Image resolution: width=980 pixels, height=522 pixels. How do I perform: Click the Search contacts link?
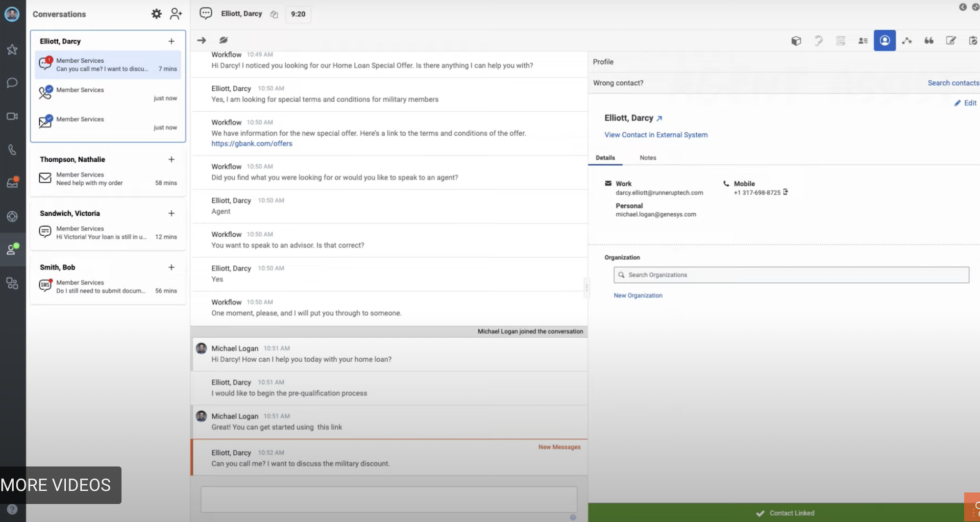point(953,83)
